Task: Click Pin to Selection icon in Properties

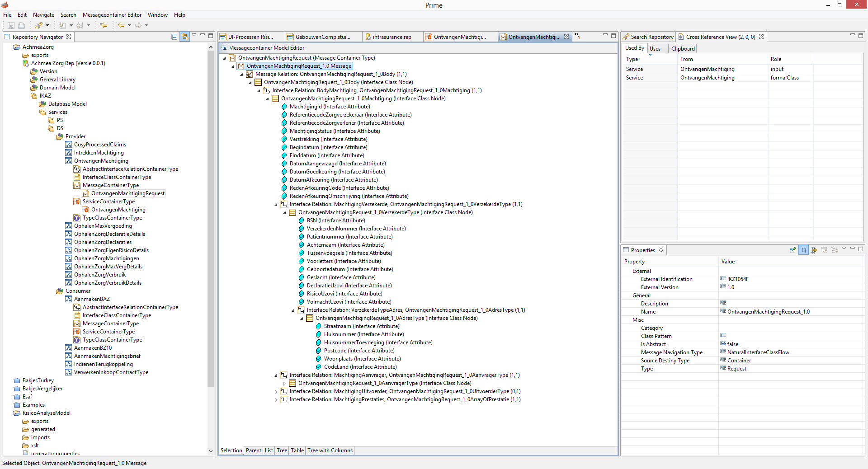Action: click(793, 250)
